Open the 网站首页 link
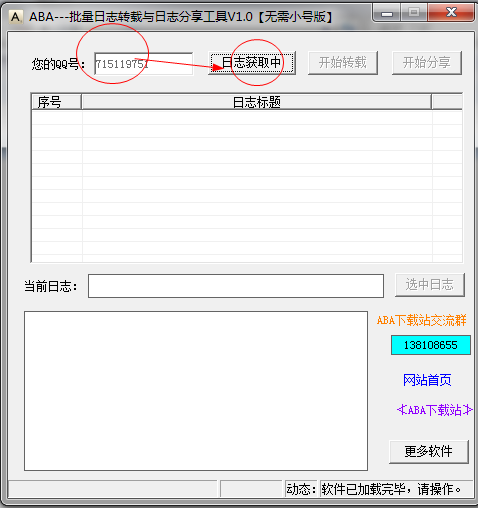Image resolution: width=478 pixels, height=508 pixels. (427, 380)
